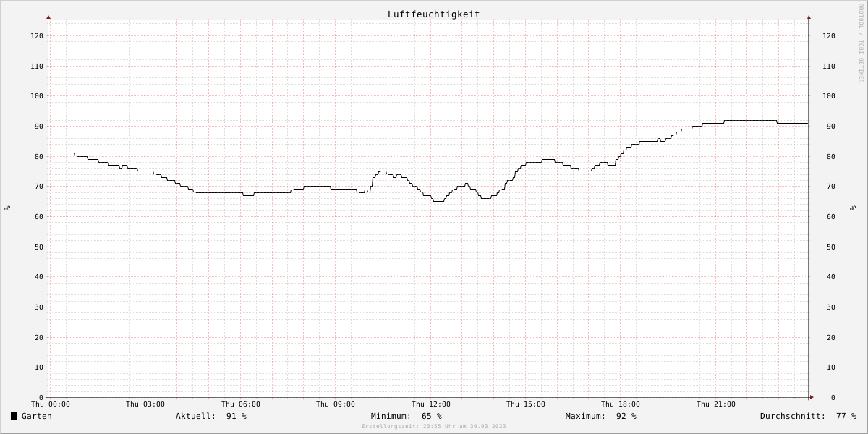Click the black Garten legend color box
This screenshot has height=434, width=868.
14,416
